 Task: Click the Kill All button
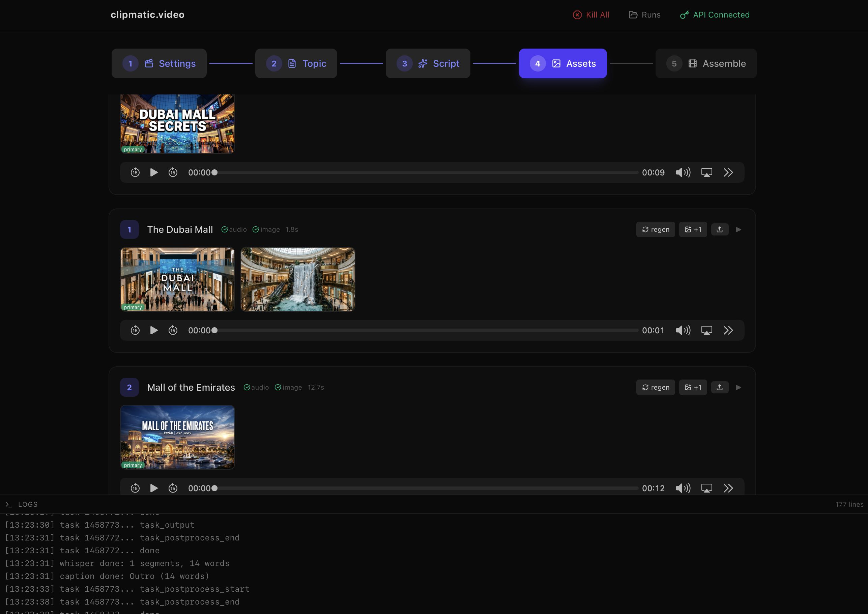tap(590, 15)
